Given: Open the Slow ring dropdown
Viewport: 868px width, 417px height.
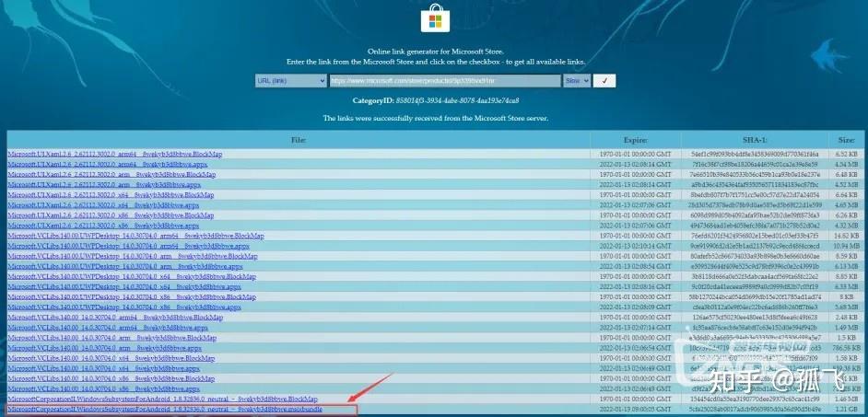Looking at the screenshot, I should coord(577,81).
